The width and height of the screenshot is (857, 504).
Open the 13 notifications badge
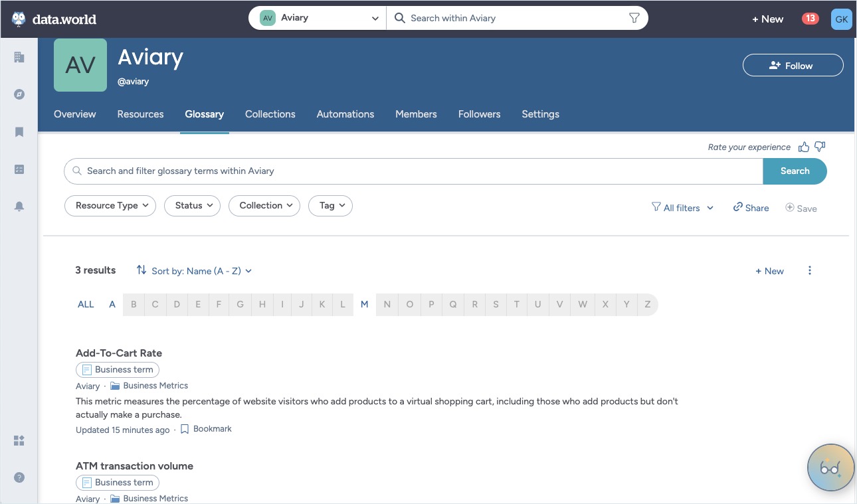(x=810, y=19)
